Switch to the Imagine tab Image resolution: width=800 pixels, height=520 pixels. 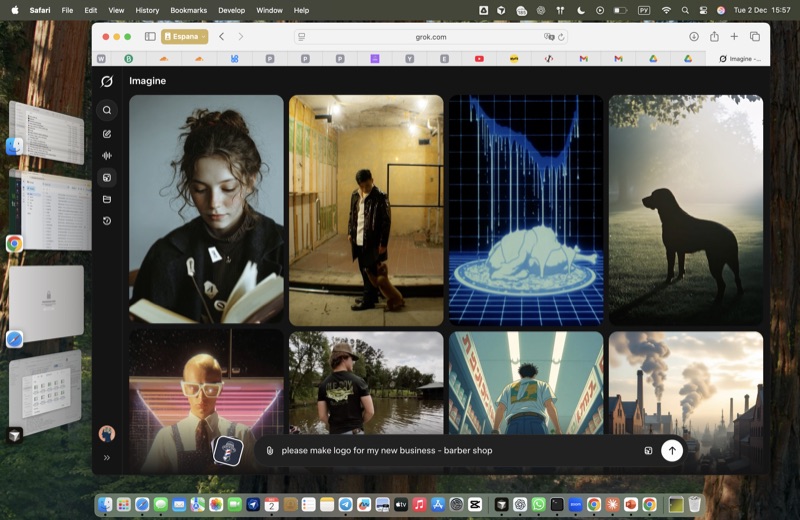740,59
